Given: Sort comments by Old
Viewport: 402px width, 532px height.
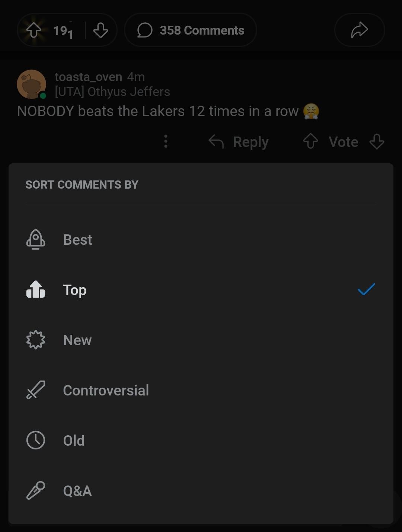Looking at the screenshot, I should click(74, 441).
